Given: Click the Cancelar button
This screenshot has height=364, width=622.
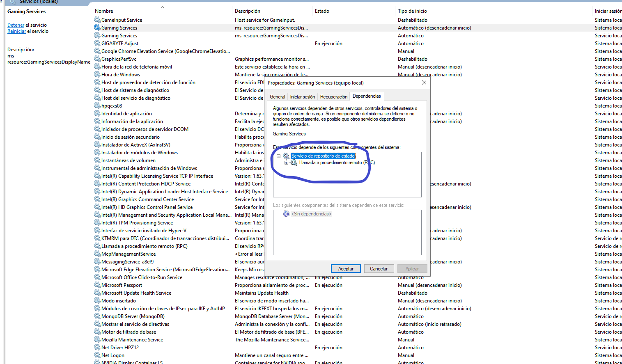Looking at the screenshot, I should coord(379,269).
